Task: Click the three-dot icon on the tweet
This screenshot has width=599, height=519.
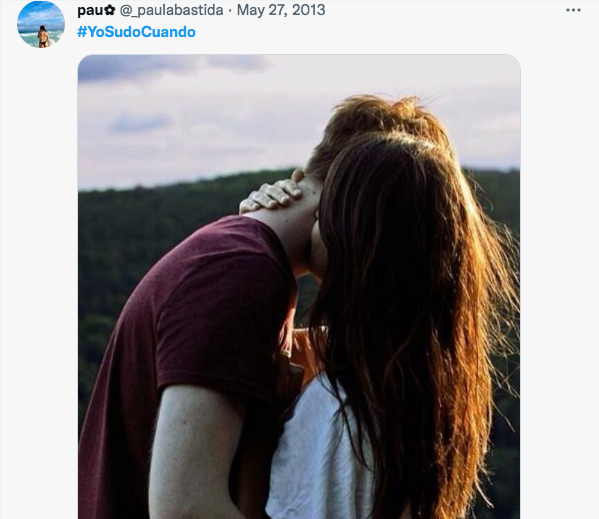Action: point(573,10)
